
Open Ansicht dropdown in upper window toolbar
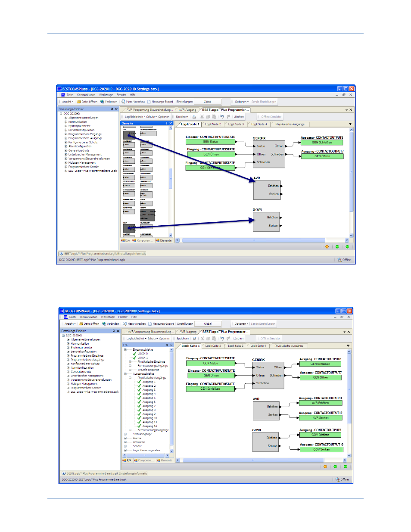(68, 102)
